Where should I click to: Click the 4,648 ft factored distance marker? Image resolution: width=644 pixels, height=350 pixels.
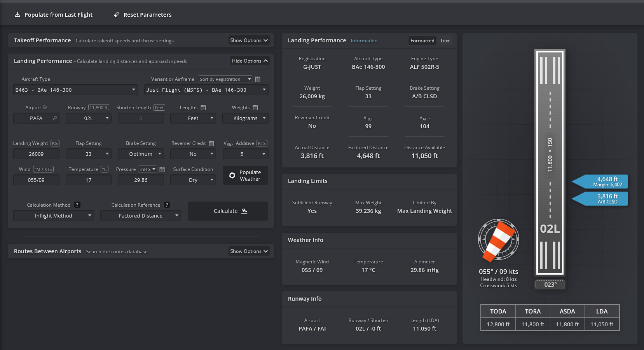pos(600,181)
